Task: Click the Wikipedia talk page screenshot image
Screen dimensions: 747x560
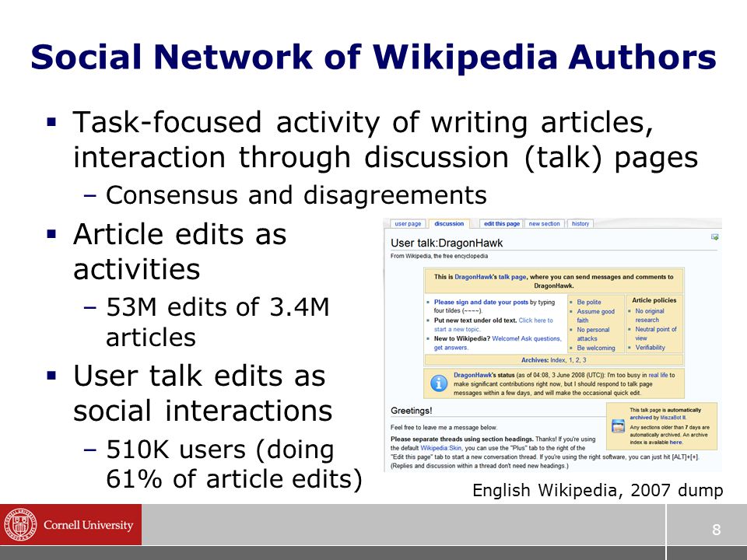Action: (552, 345)
